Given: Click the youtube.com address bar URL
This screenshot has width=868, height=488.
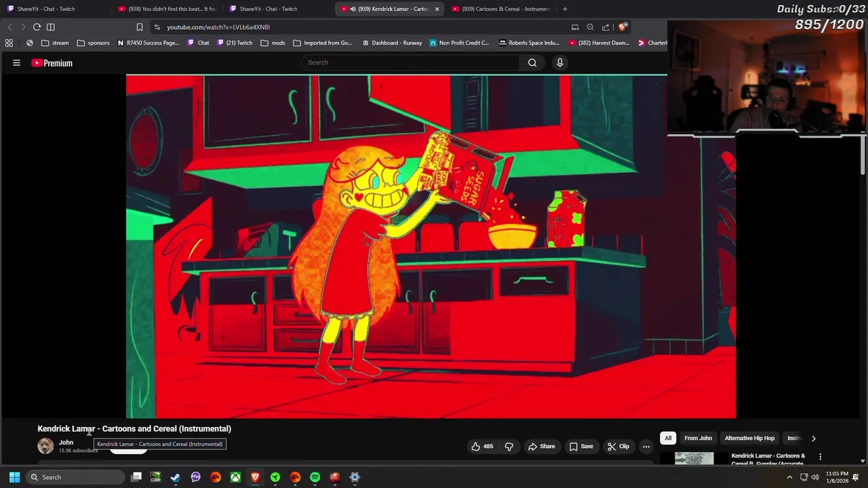Looking at the screenshot, I should (x=218, y=27).
